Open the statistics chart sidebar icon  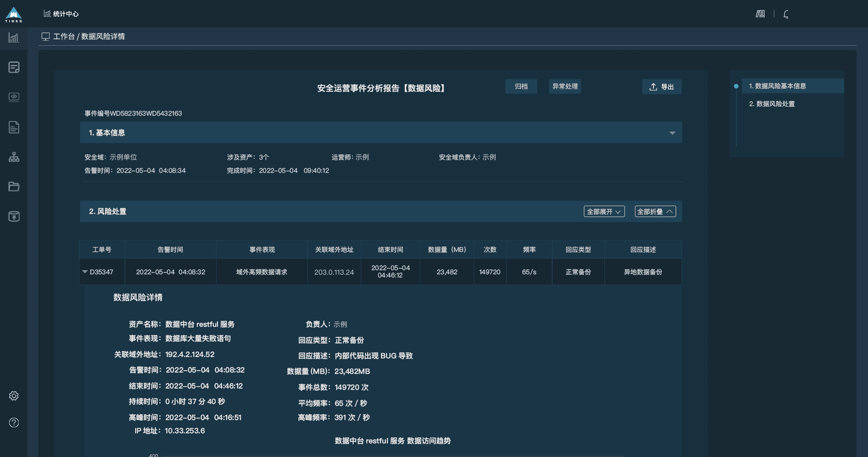pyautogui.click(x=14, y=37)
